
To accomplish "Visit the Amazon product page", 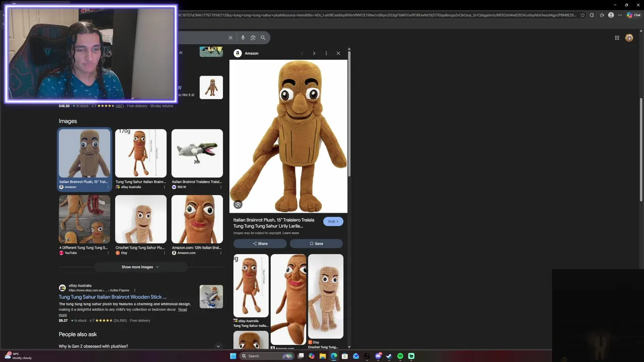I will tap(333, 222).
